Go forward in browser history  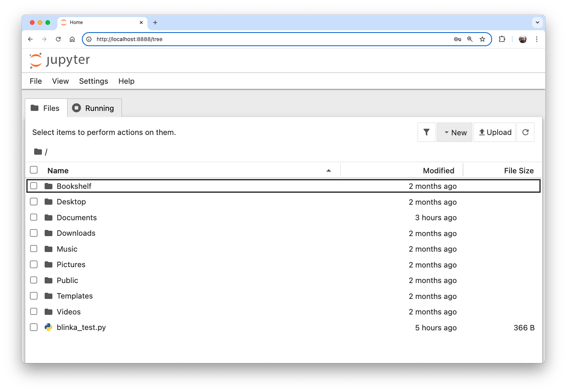point(44,39)
